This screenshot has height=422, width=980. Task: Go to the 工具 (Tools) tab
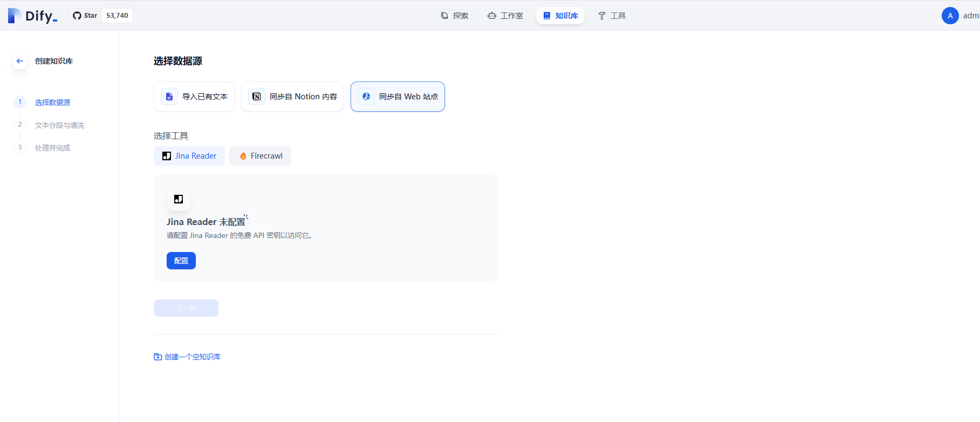pyautogui.click(x=612, y=16)
